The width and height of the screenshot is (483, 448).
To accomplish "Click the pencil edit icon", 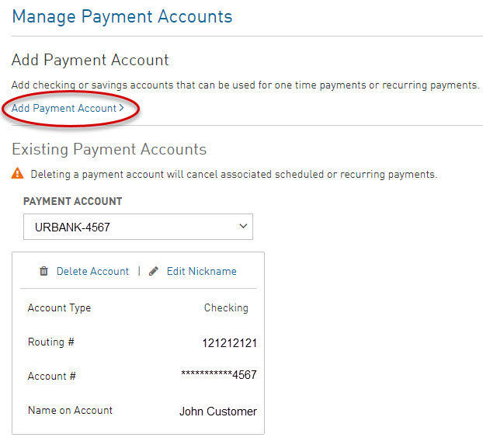I will point(154,272).
